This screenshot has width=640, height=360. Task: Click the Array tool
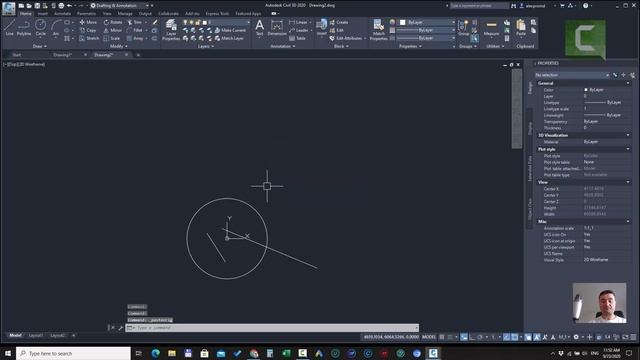pyautogui.click(x=135, y=38)
